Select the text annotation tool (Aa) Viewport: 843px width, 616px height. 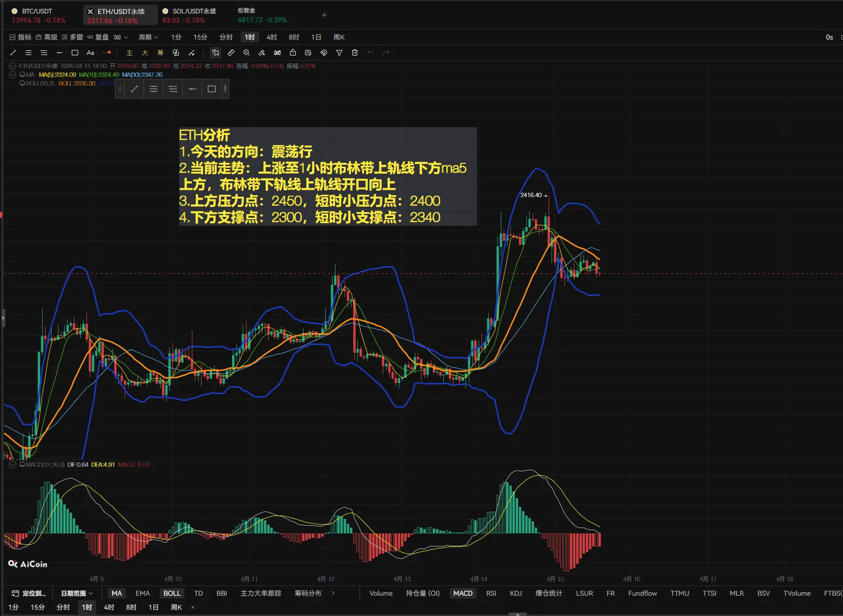point(90,53)
